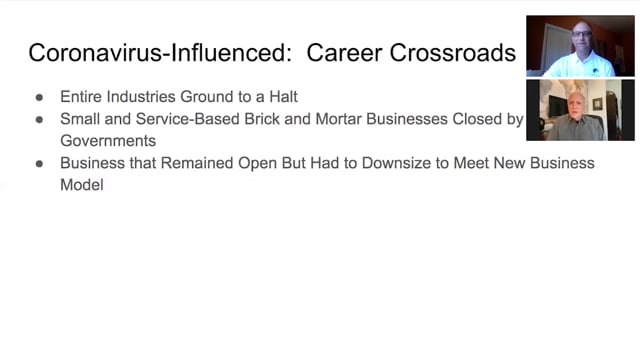Click the word "Governments" on the slide
This screenshot has height=360, width=640.
click(x=108, y=141)
